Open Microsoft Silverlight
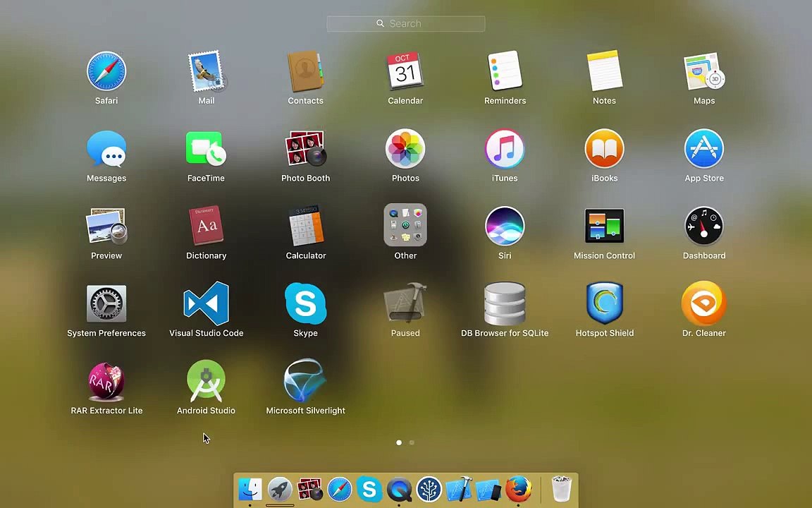 (305, 380)
